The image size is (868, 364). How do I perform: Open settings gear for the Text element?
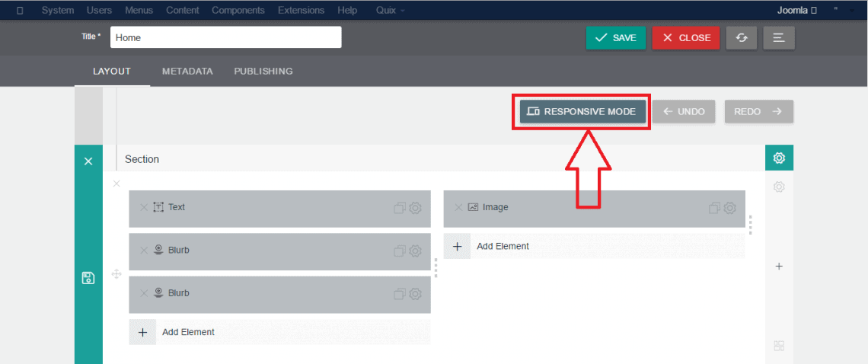pyautogui.click(x=415, y=208)
